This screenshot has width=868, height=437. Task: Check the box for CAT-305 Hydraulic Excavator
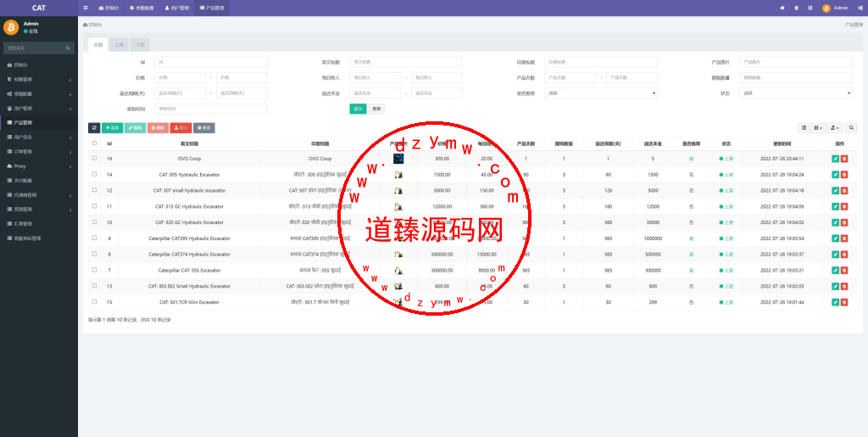coord(94,174)
